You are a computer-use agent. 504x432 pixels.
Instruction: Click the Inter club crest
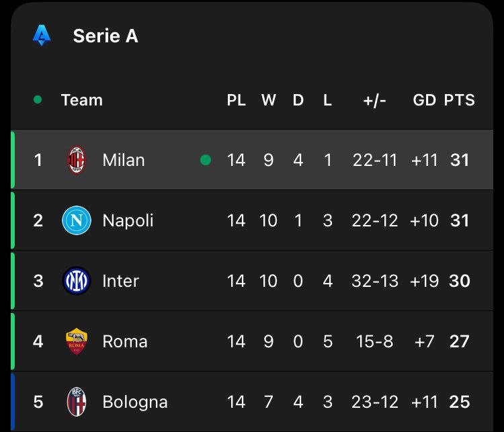pyautogui.click(x=77, y=281)
